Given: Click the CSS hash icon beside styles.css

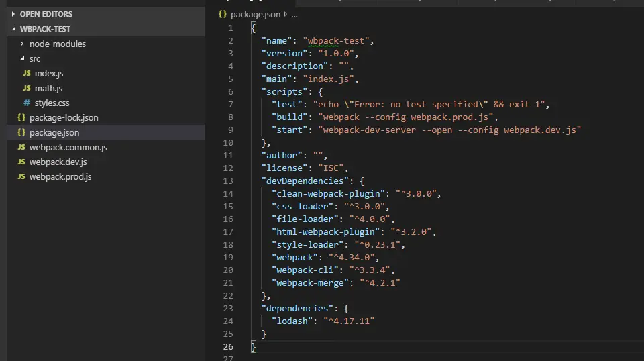Looking at the screenshot, I should click(27, 103).
